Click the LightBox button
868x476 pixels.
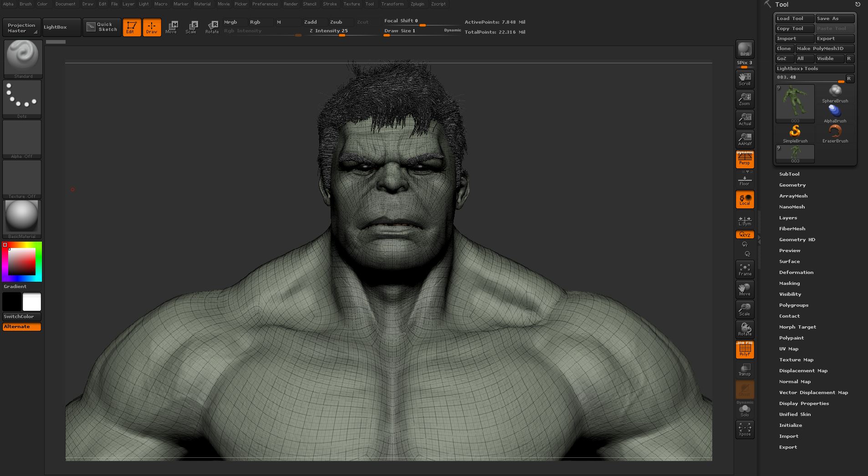coord(61,27)
